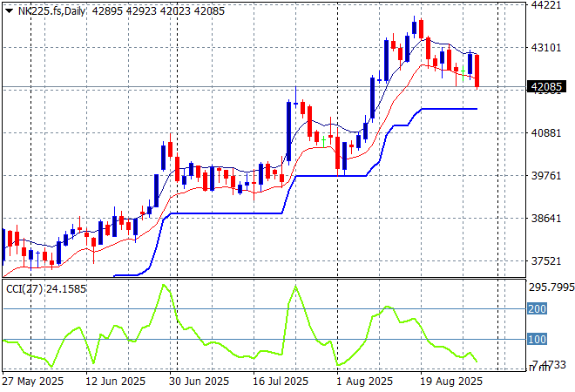The width and height of the screenshot is (575, 392).
Task: Click the 295.7995 CCI scale value
Action: (x=551, y=287)
